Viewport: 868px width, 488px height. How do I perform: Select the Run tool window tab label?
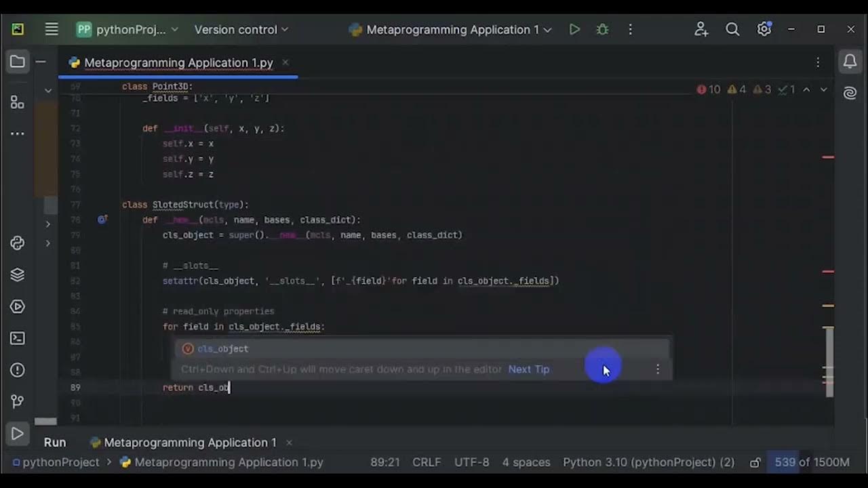[55, 443]
